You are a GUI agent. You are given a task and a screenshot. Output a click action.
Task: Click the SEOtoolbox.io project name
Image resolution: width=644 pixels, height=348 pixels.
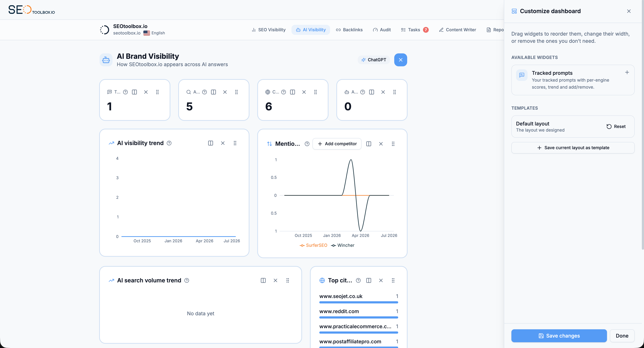pos(130,26)
